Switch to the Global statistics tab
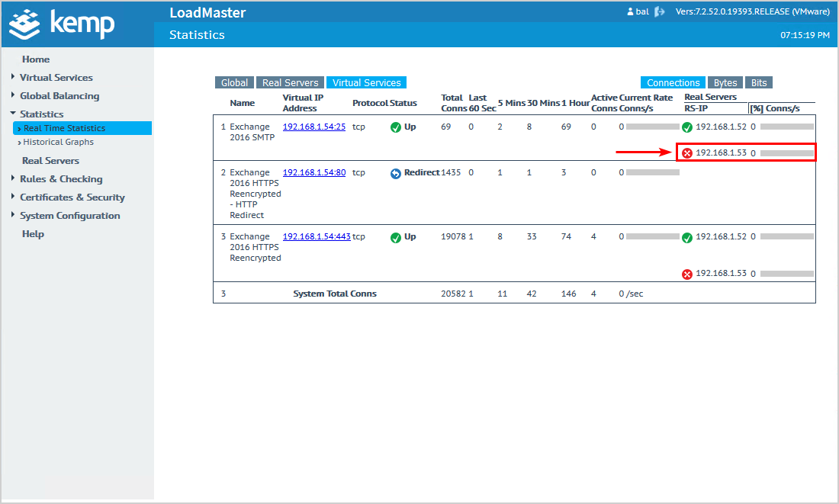This screenshot has width=839, height=504. click(234, 82)
